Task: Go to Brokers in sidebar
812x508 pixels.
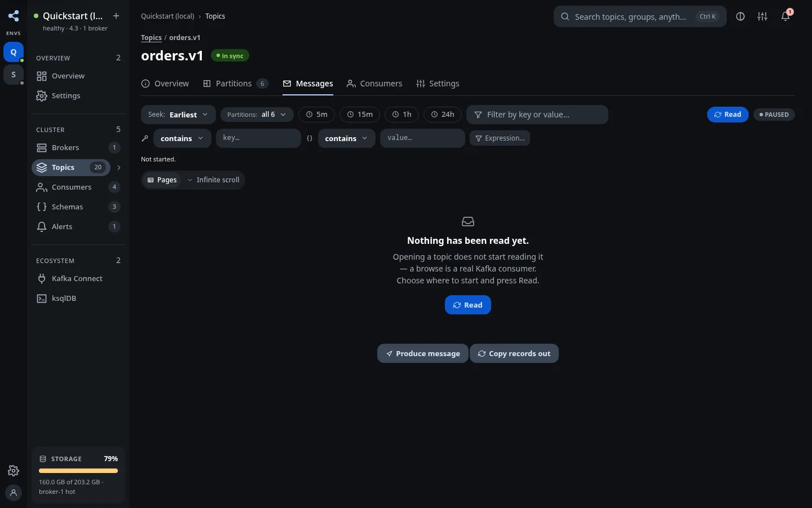Action: [78, 147]
